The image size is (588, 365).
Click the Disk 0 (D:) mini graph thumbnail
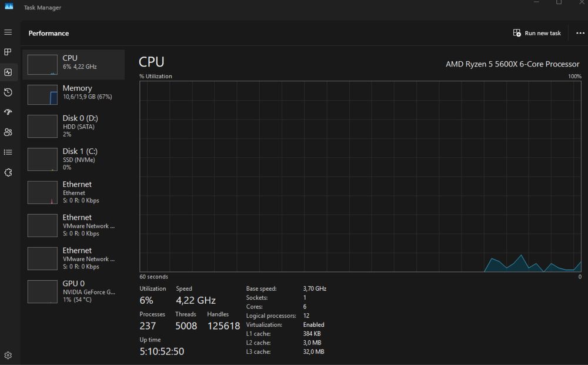(x=42, y=126)
